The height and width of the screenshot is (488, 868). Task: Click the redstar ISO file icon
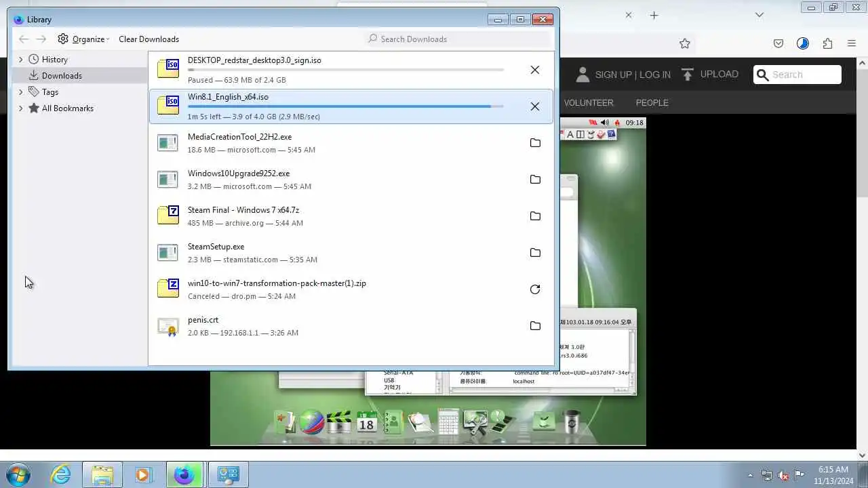(x=168, y=68)
